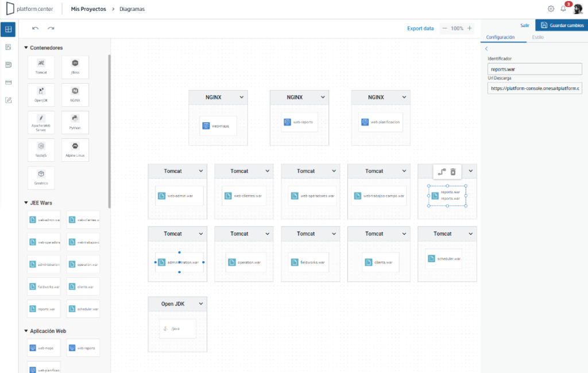This screenshot has height=373, width=588.
Task: Click the platform center logo
Action: click(x=30, y=9)
